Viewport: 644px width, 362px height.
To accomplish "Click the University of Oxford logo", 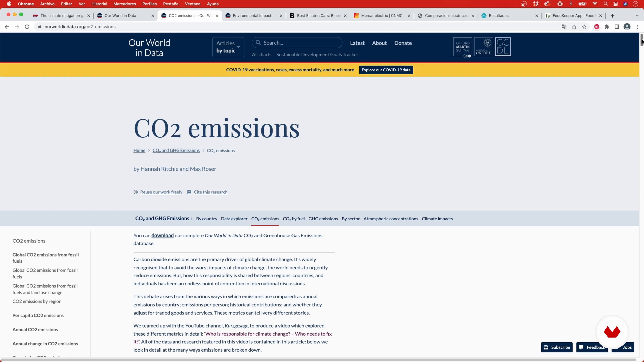I will click(x=484, y=47).
